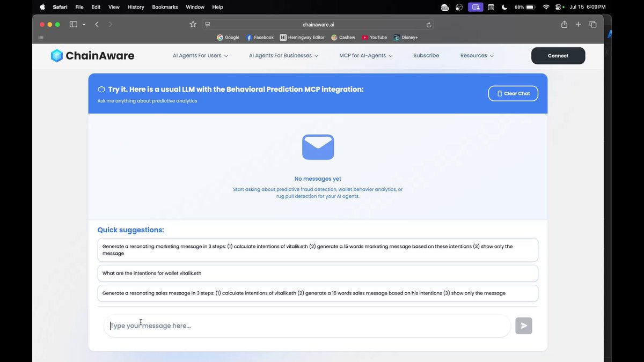644x362 pixels.
Task: Open the History menu
Action: point(136,7)
